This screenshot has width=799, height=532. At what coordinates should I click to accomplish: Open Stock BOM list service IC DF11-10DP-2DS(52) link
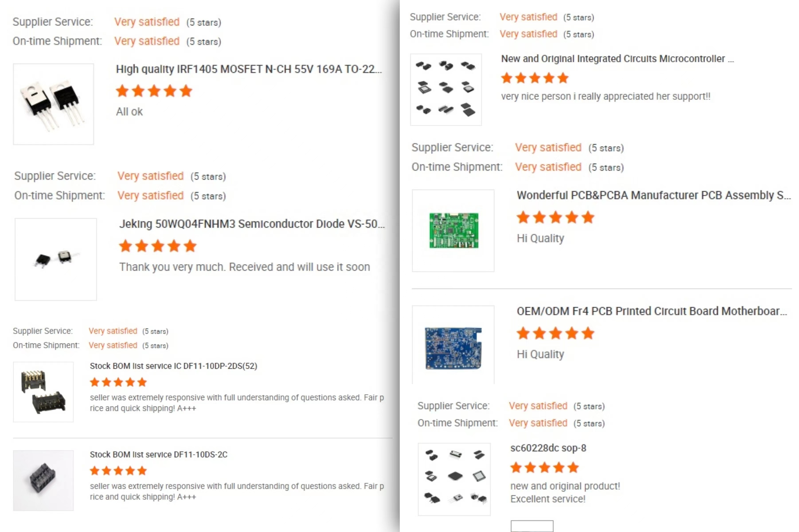tap(173, 366)
